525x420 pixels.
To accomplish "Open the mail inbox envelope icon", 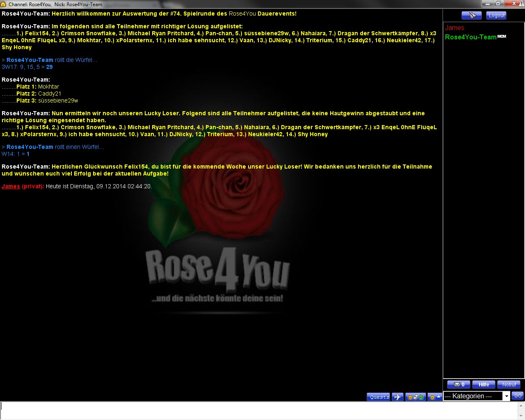I will tap(459, 385).
